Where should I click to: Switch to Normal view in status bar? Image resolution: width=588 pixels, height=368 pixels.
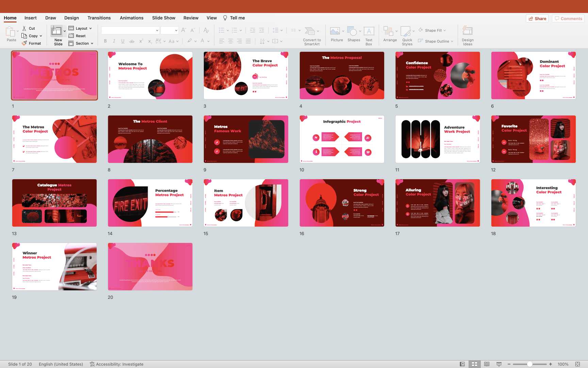click(x=462, y=364)
